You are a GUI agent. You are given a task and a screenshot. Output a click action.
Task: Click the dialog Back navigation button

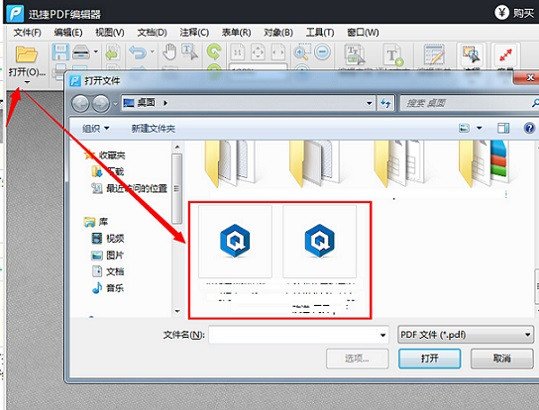coord(80,103)
